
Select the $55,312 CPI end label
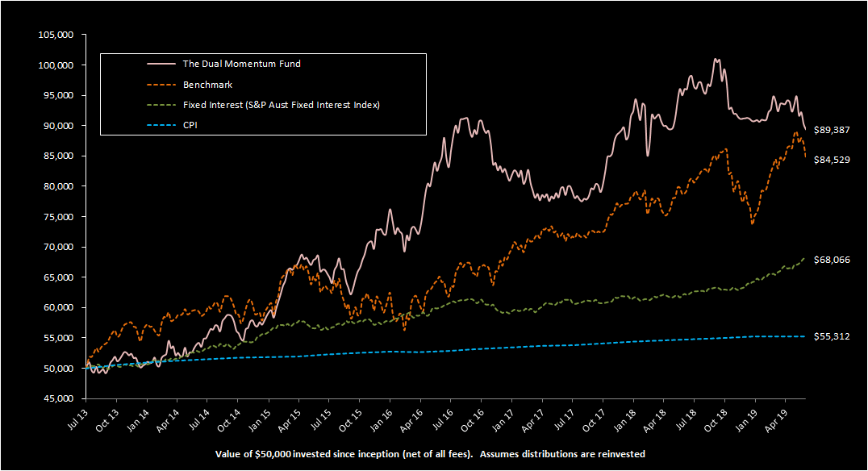pos(833,336)
